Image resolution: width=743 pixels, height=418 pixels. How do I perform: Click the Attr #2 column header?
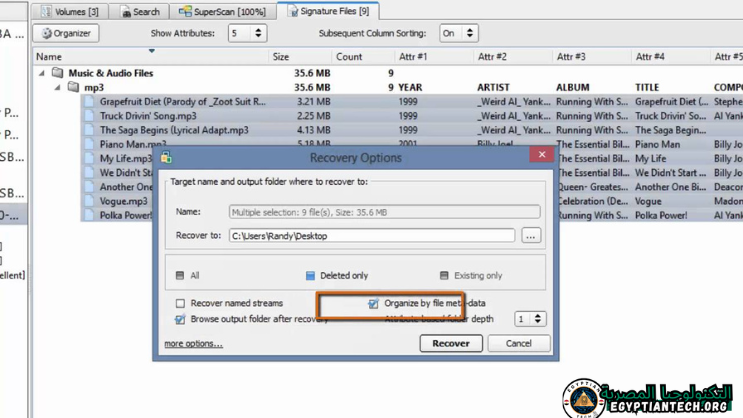[492, 57]
